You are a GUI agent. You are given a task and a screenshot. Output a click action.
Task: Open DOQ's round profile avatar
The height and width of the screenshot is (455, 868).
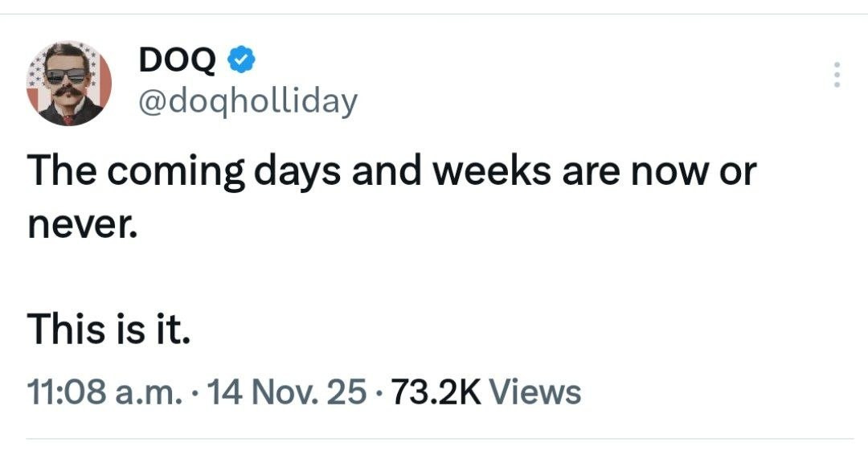coord(69,83)
